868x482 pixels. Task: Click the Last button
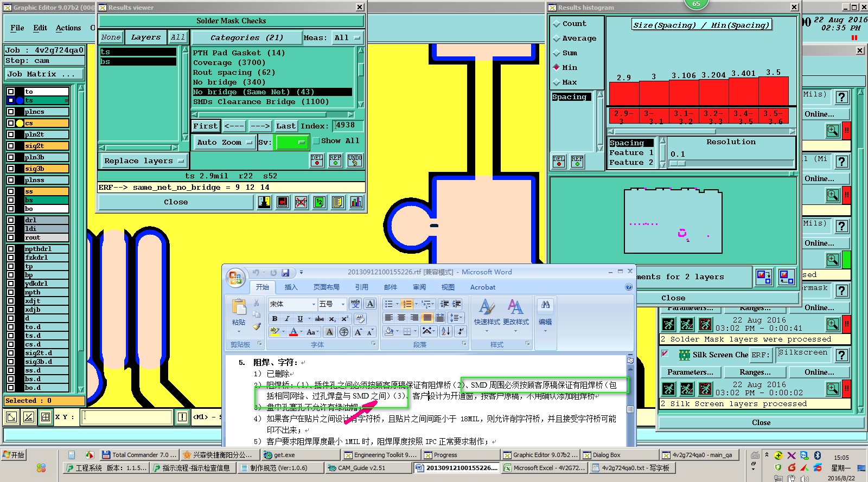point(286,126)
